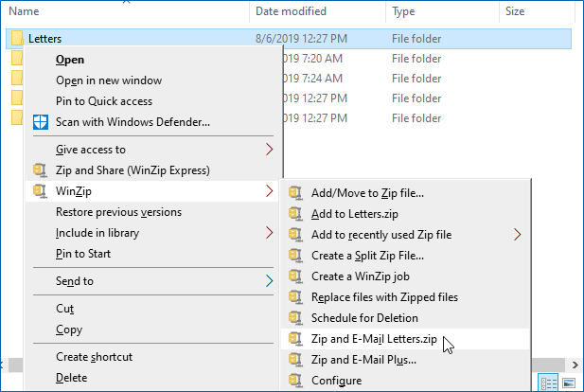Click the icon beside Schedule for Deletion

(x=295, y=318)
